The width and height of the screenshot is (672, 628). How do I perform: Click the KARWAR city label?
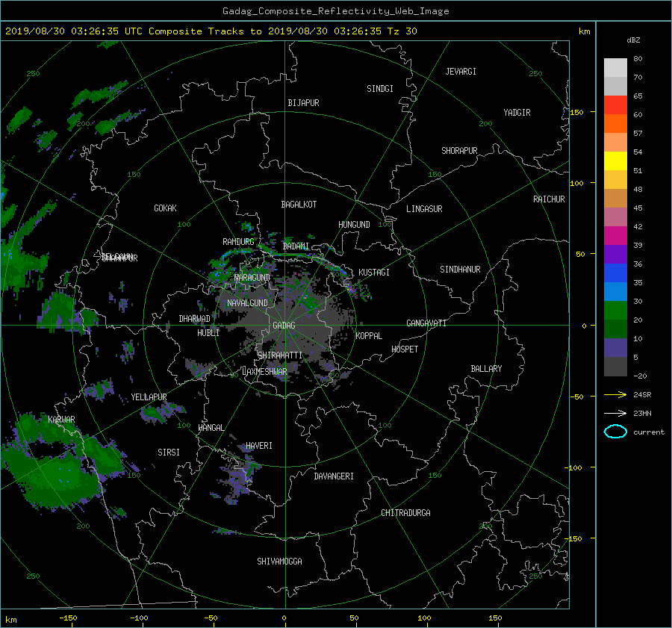coord(61,419)
